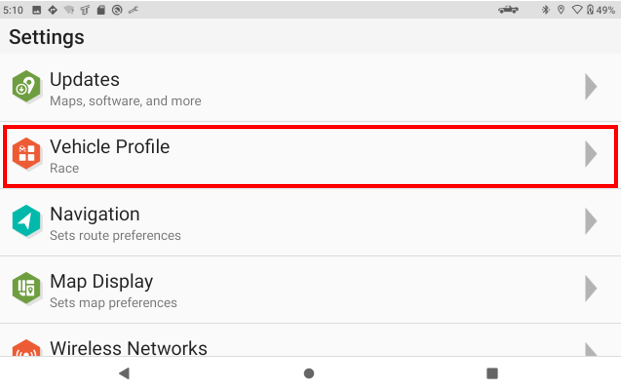Open the Map Display title text
This screenshot has height=389, width=625.
click(101, 282)
